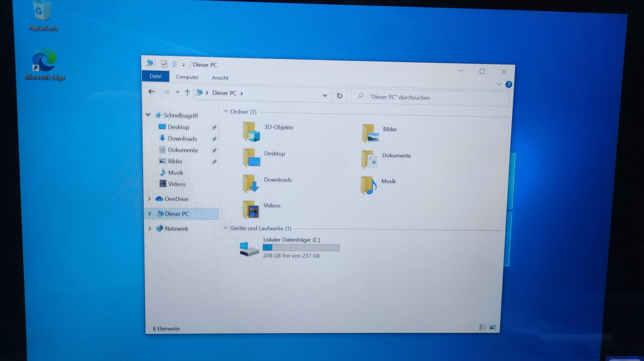Select the 3D-Objekte folder icon

tap(251, 131)
